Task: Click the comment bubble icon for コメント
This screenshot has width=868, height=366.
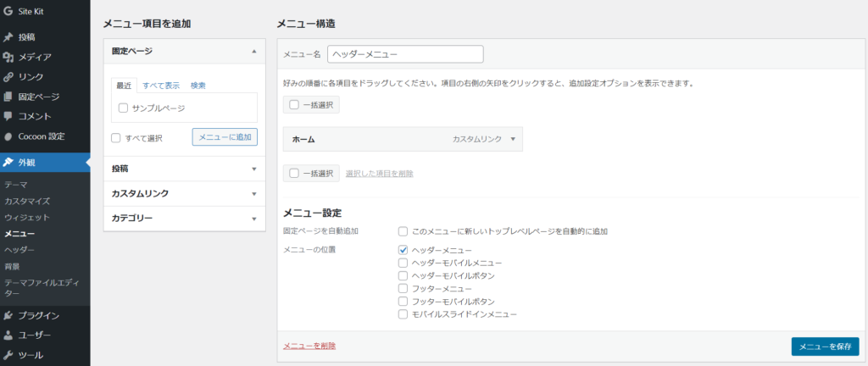Action: pos(8,116)
